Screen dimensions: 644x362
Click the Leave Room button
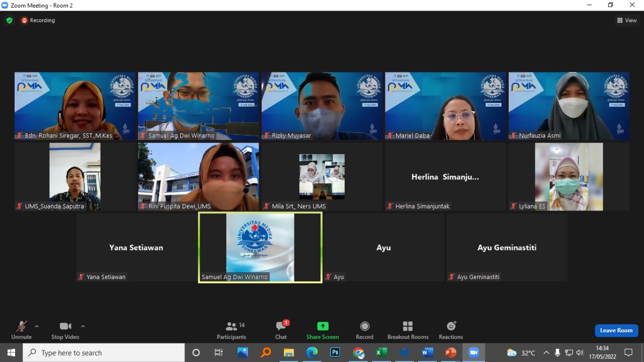coord(616,330)
